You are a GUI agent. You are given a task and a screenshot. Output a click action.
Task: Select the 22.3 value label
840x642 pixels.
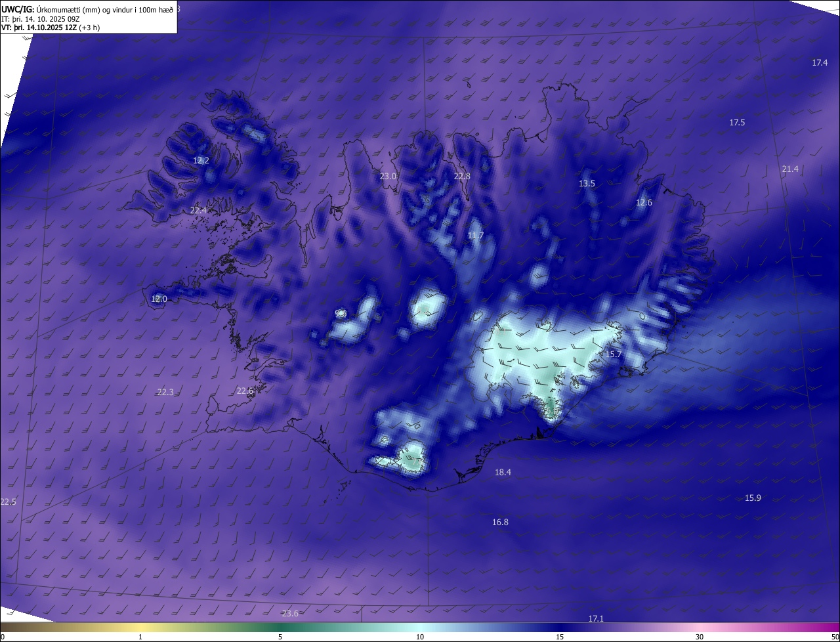(x=165, y=393)
